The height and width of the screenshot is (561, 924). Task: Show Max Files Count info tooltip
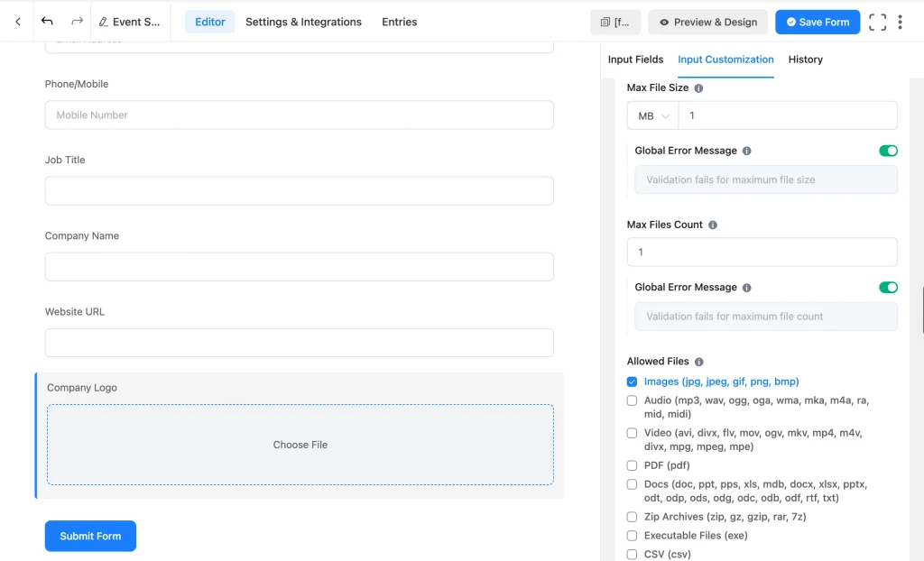(x=713, y=225)
